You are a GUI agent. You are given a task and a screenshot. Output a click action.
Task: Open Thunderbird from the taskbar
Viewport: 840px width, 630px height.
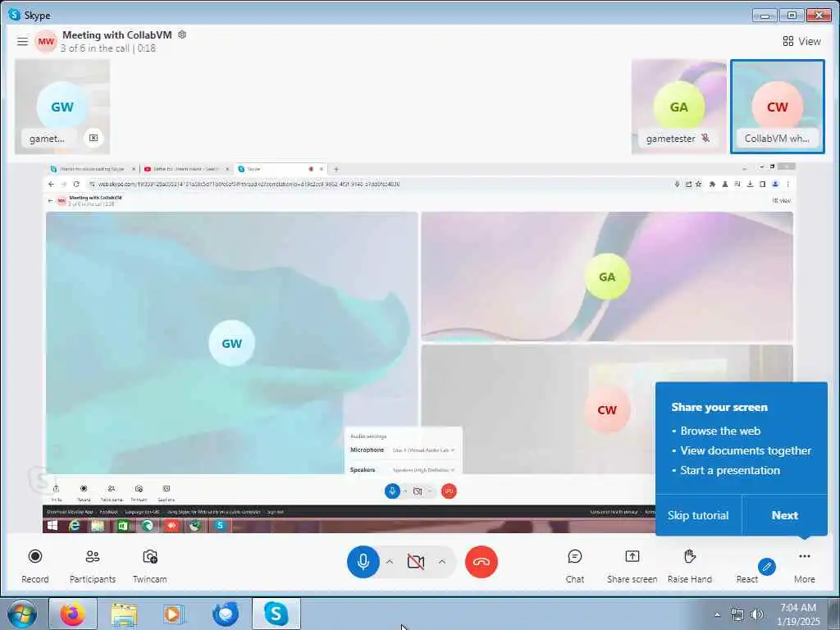(x=226, y=614)
